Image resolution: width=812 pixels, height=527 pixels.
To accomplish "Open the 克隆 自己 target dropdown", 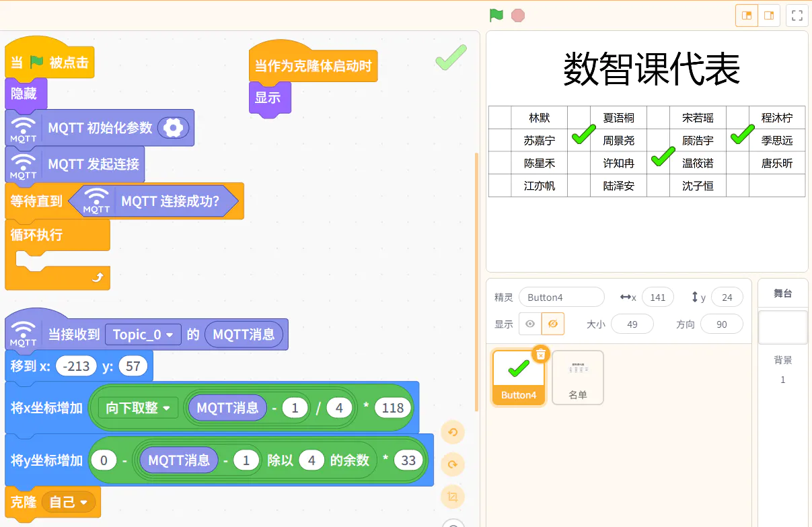I will 68,502.
